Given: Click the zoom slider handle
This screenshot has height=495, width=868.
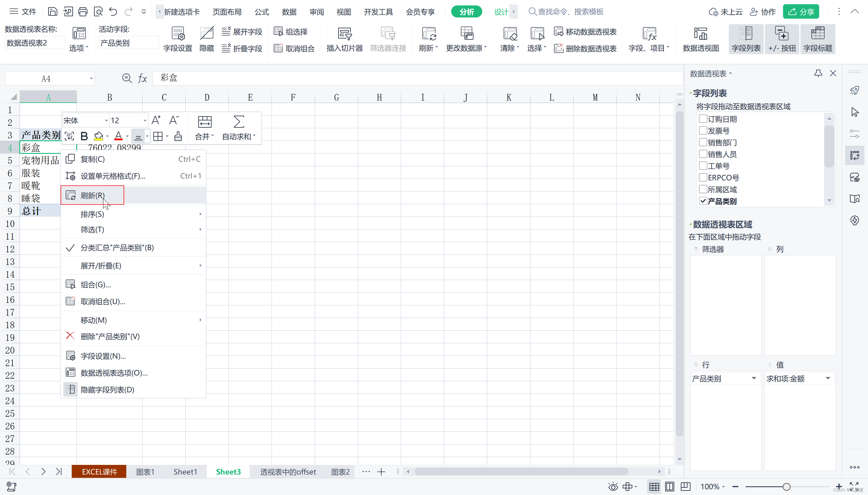Looking at the screenshot, I should 786,487.
